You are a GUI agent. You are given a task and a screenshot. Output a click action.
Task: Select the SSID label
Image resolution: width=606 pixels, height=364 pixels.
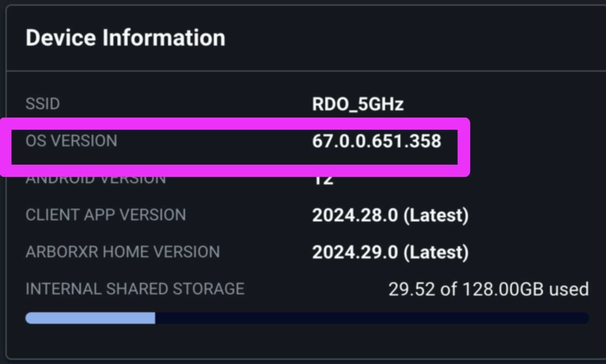click(x=43, y=104)
